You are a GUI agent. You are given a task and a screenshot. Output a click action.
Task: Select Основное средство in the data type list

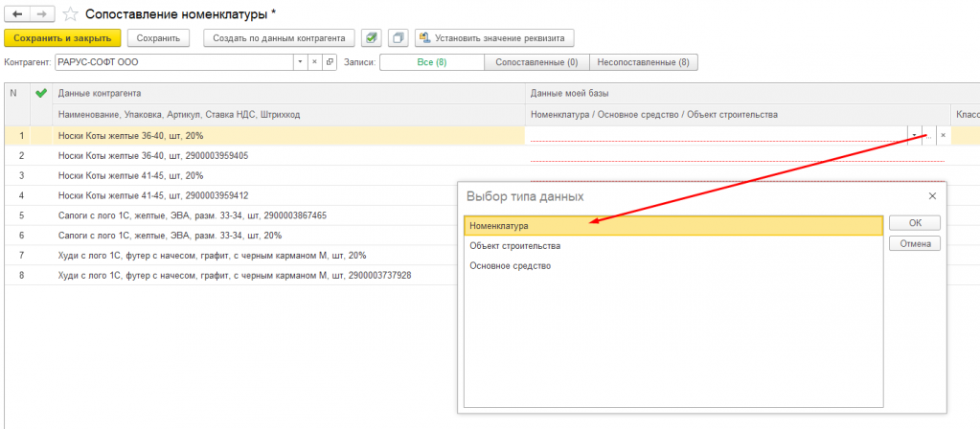[x=510, y=265]
